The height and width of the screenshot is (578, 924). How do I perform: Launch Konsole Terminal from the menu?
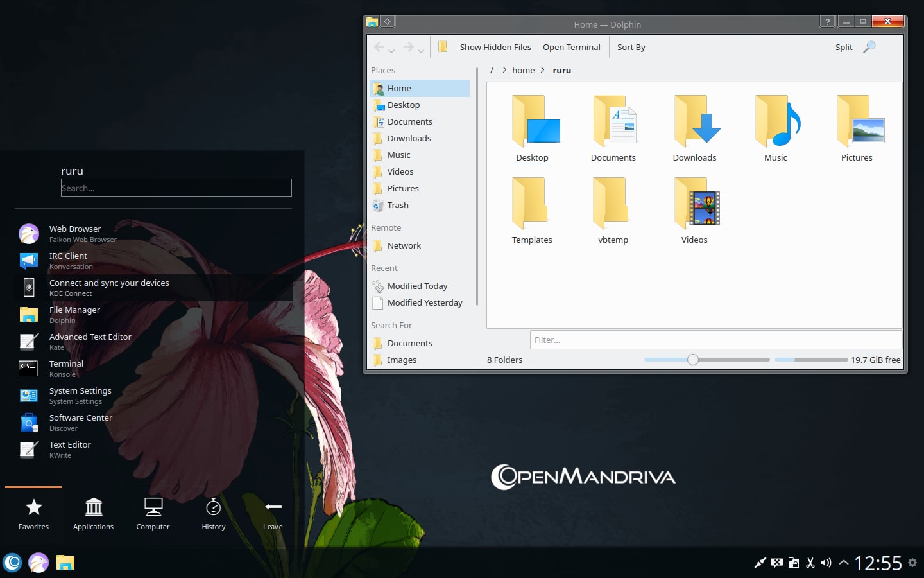(x=66, y=369)
